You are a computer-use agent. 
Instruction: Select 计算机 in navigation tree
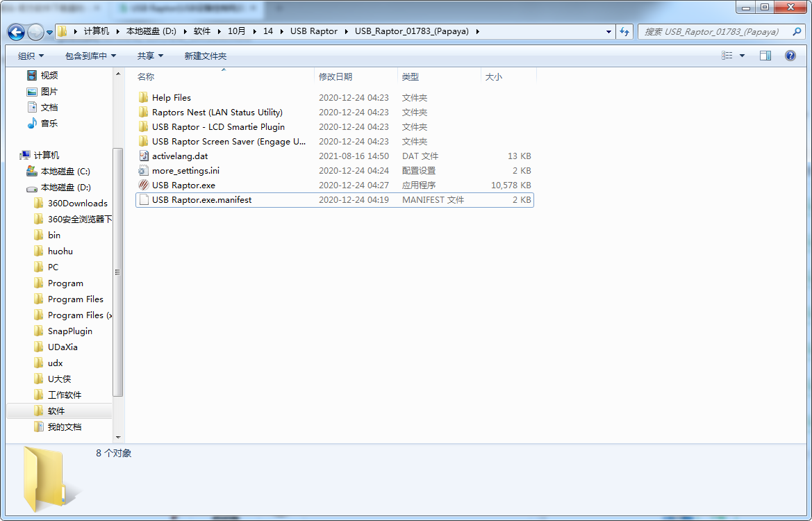pos(40,156)
